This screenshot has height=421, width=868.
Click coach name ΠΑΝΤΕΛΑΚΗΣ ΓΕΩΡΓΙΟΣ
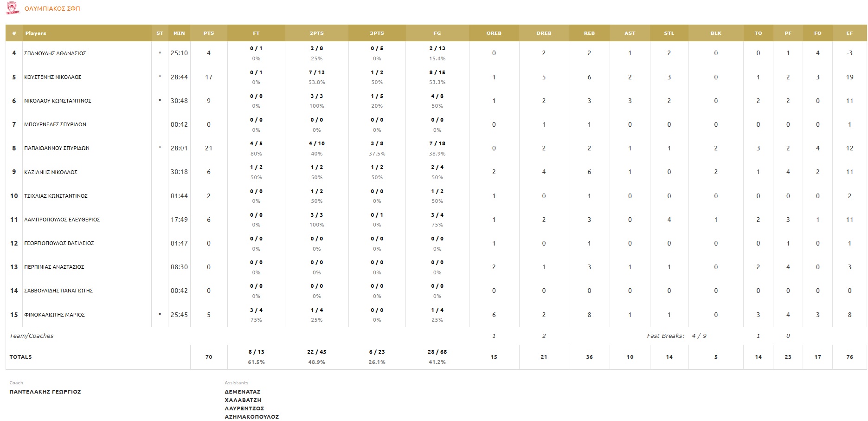(45, 392)
